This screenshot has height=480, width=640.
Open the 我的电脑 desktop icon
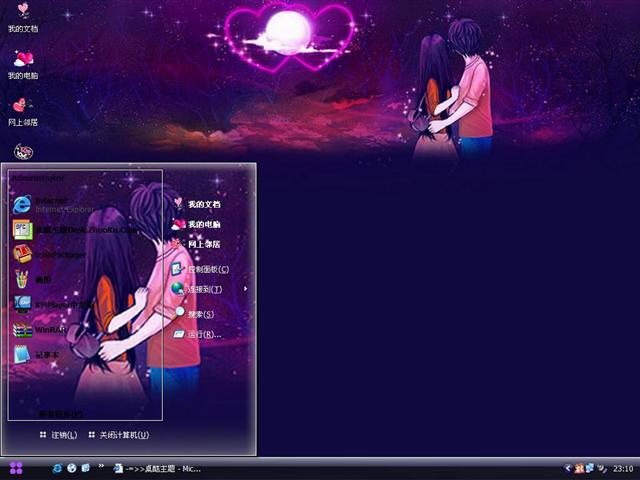[x=23, y=64]
